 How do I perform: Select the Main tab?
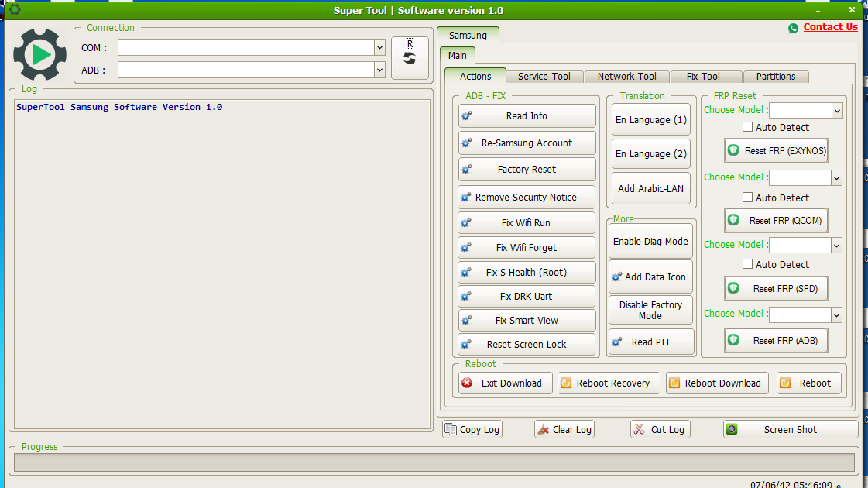(458, 56)
